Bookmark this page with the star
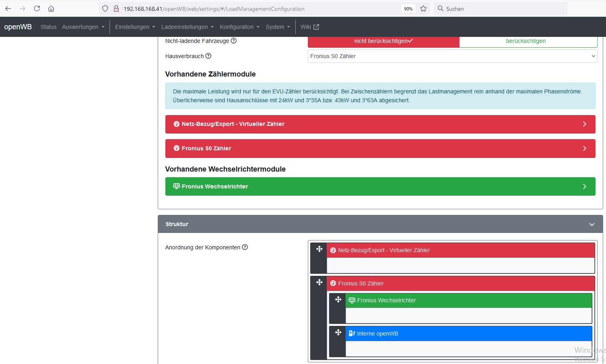 [x=423, y=8]
